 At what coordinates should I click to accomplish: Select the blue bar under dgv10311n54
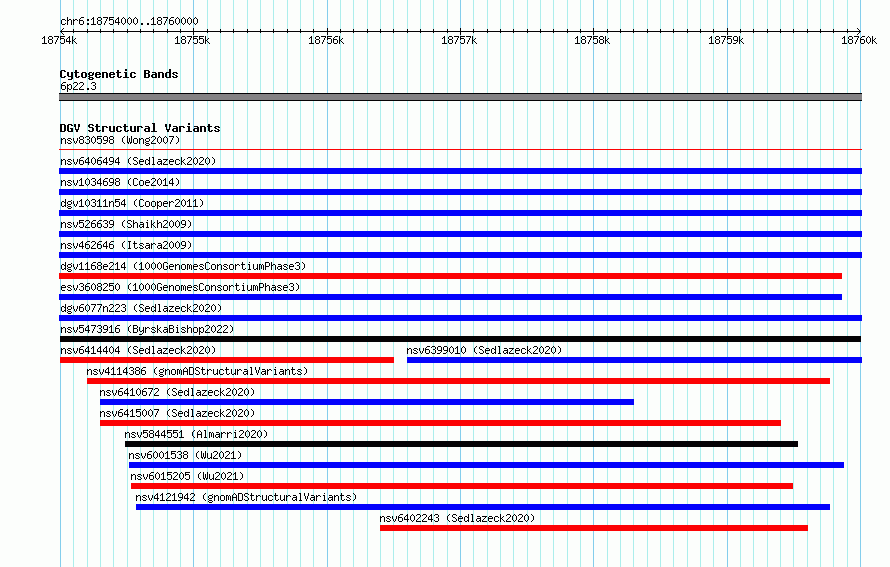pos(460,213)
